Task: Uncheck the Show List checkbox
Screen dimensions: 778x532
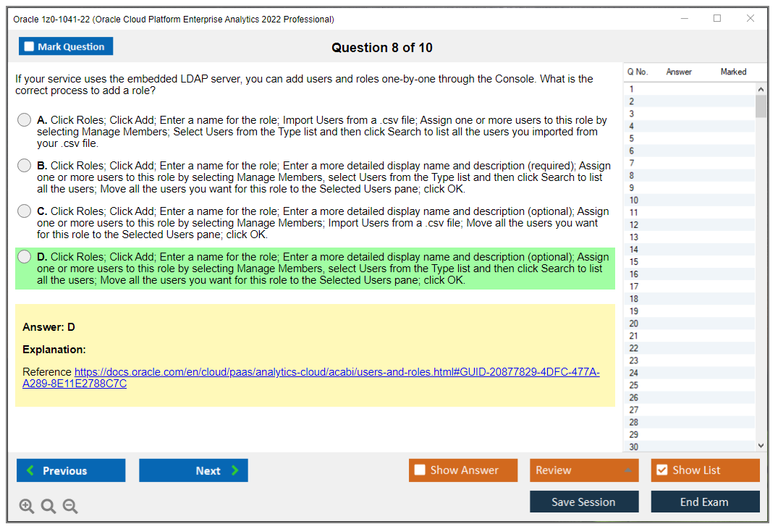Action: pyautogui.click(x=661, y=470)
